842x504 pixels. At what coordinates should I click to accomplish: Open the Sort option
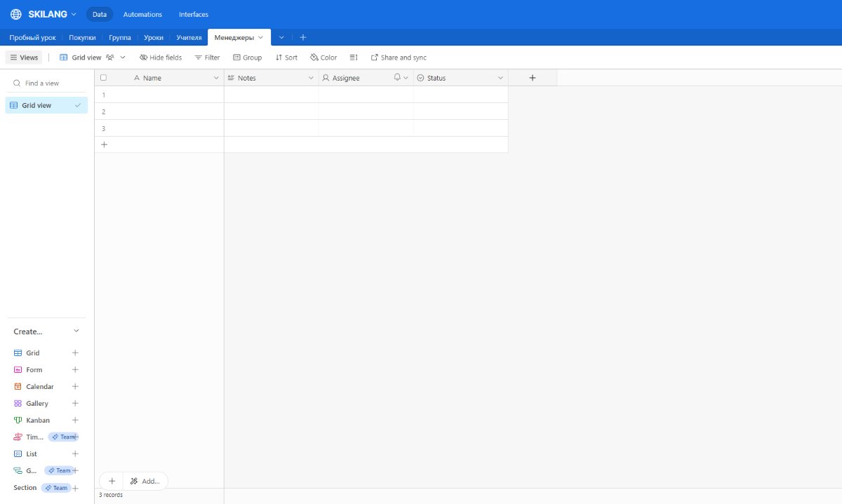286,57
